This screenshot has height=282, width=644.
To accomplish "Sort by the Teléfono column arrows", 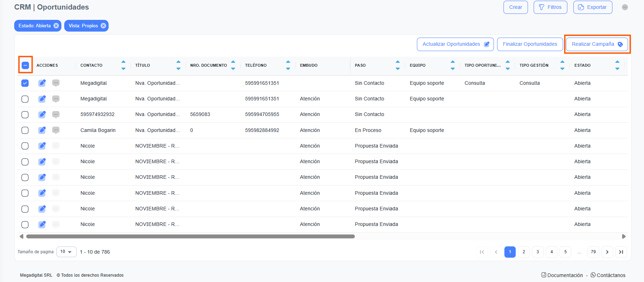I will (x=288, y=65).
